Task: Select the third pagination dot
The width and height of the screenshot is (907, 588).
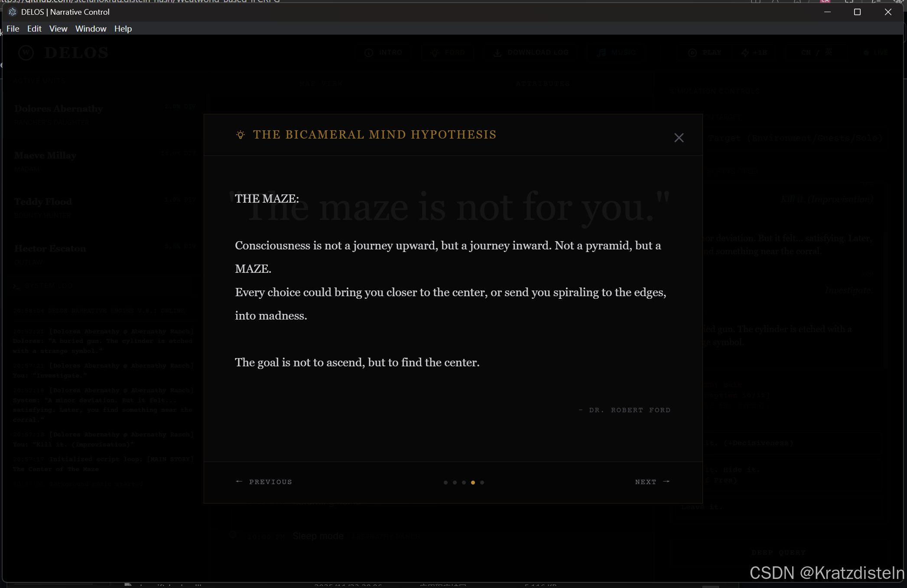Action: click(464, 482)
